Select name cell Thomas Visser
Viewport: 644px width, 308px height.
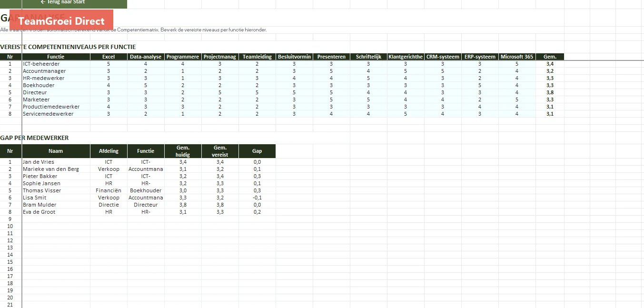[56, 190]
